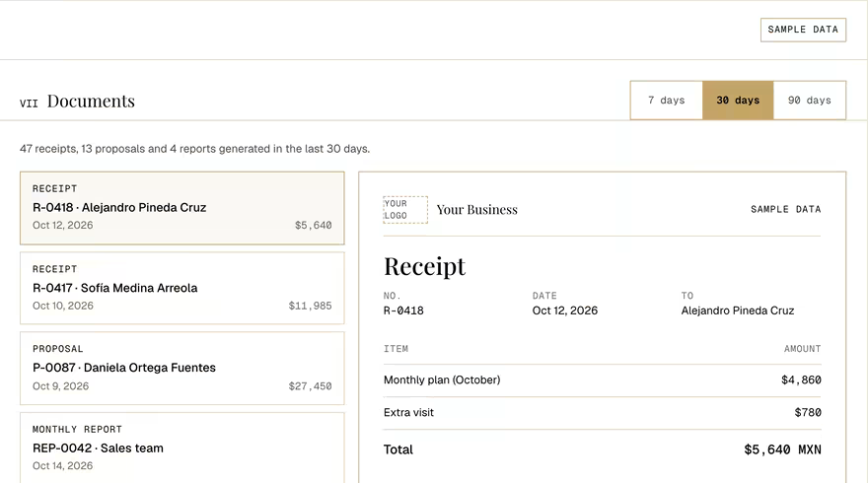Click the $11,985 amount on R-0417 card
The width and height of the screenshot is (868, 483).
tap(310, 306)
